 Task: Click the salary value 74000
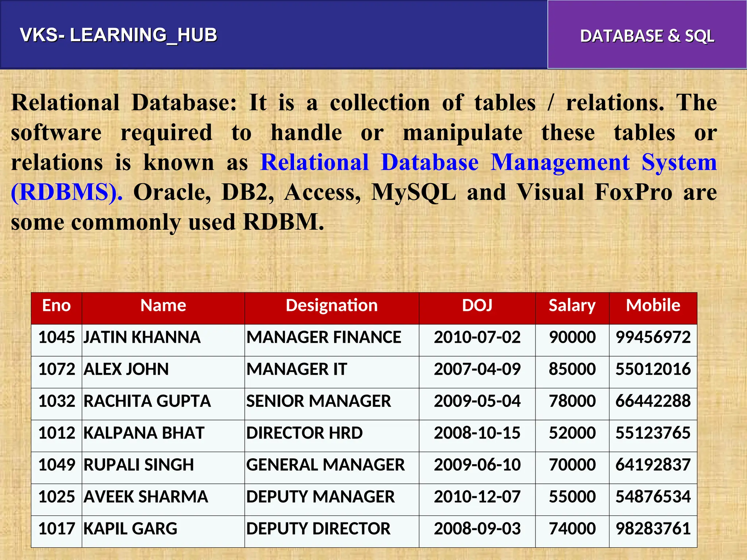tap(572, 529)
